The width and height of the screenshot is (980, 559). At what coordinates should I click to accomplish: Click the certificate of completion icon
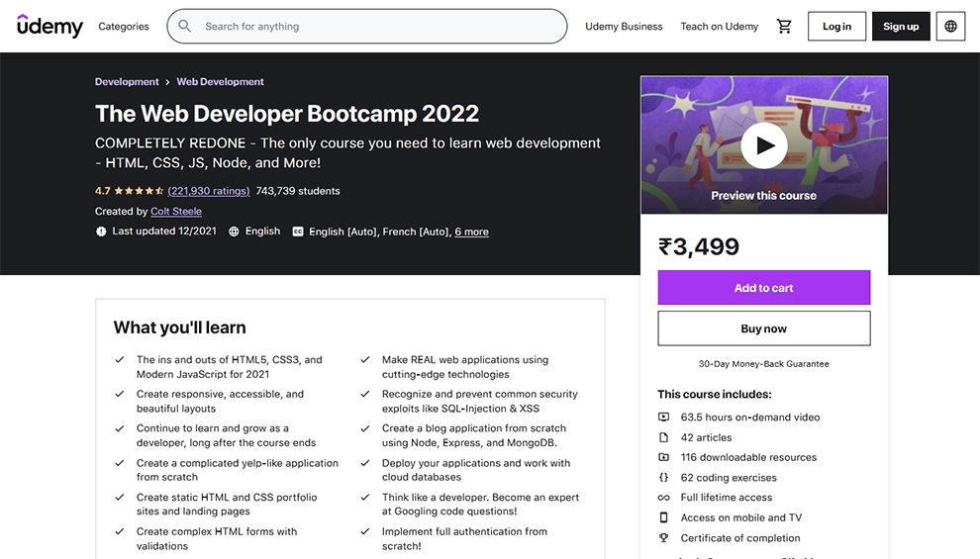point(664,538)
